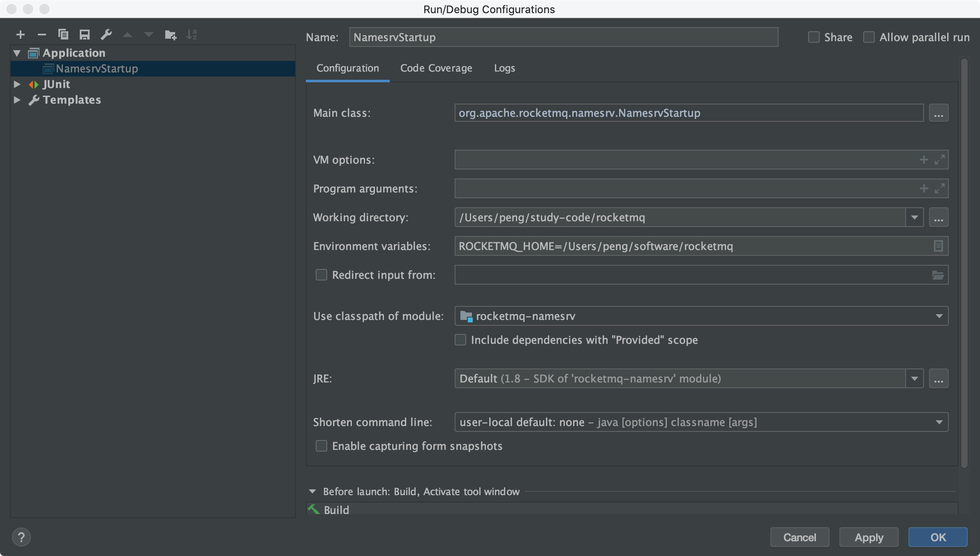Click the Remove Configuration minus icon

coord(42,35)
